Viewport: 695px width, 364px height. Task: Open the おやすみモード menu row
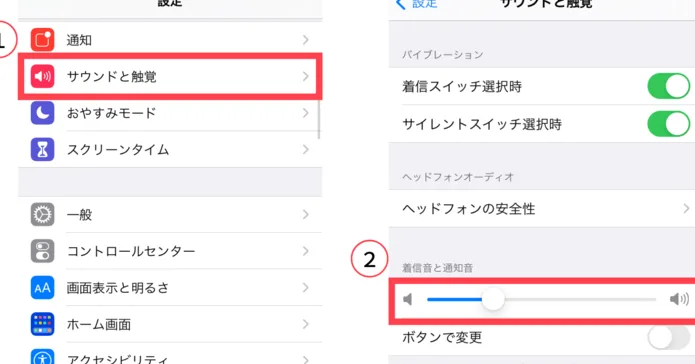tap(170, 113)
